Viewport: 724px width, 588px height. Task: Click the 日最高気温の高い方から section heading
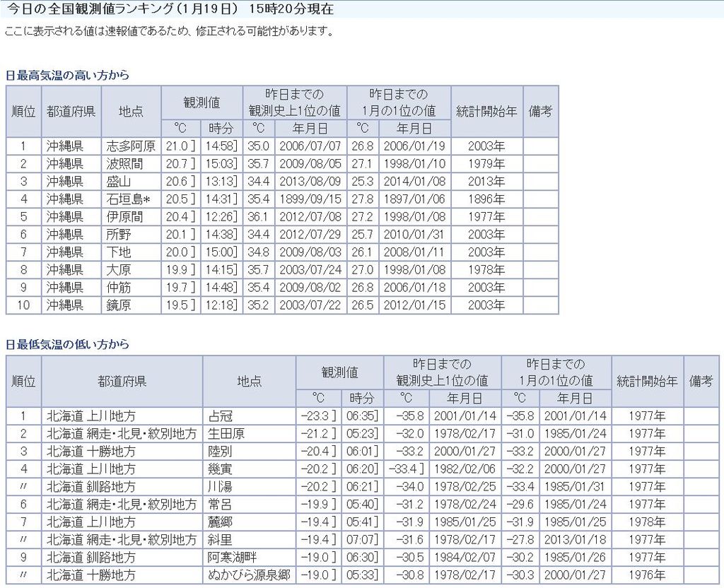[67, 75]
